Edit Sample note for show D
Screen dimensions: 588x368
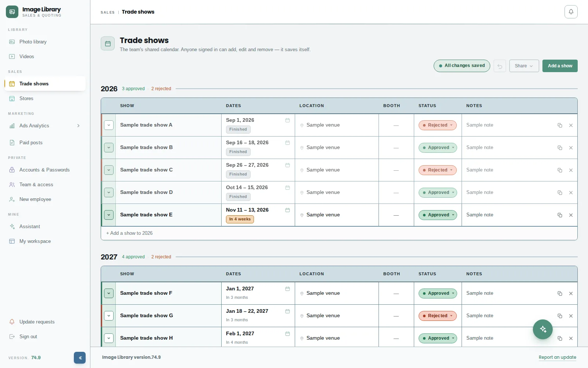[480, 192]
